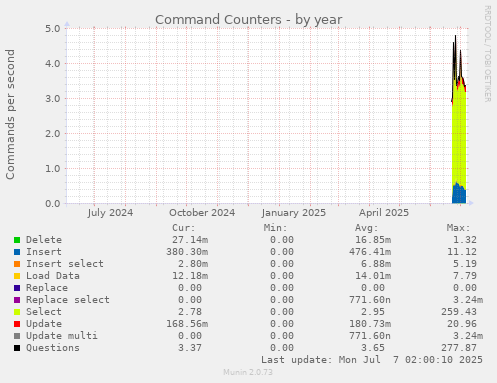Click the 'Load Data' legend label
The image size is (497, 383).
[x=53, y=276]
